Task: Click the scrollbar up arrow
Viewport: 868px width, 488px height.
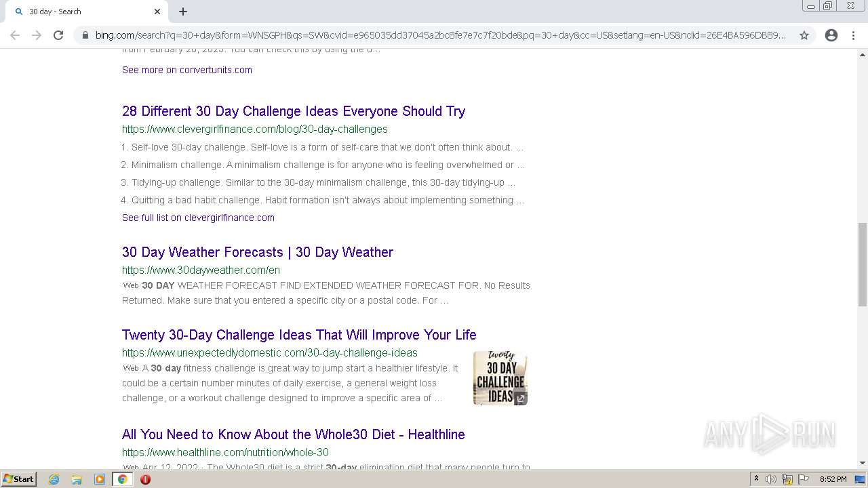Action: 863,54
